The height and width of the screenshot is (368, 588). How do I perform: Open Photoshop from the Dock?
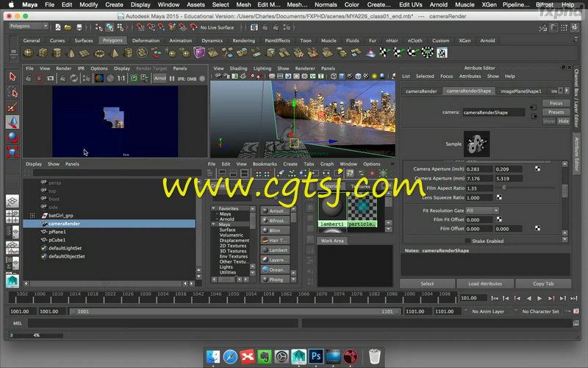(316, 356)
